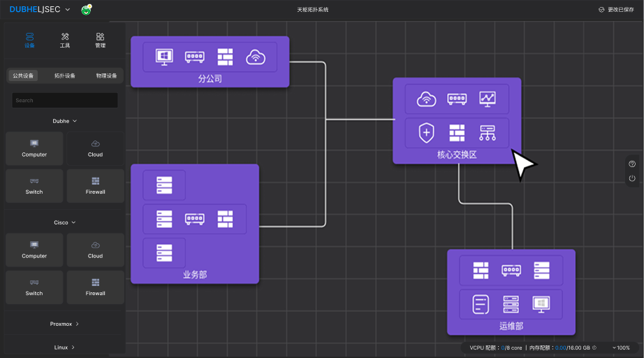Switch to the 拓扑设备 tab
Image resolution: width=644 pixels, height=358 pixels.
[x=65, y=76]
